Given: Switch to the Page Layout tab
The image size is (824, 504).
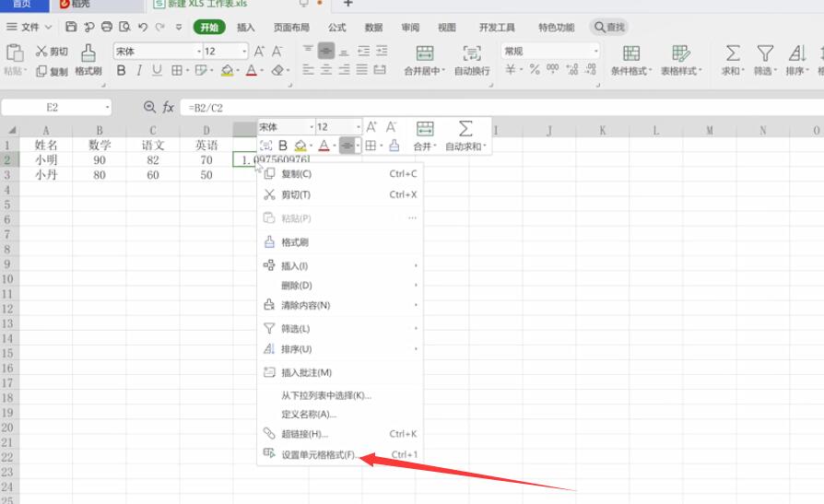Looking at the screenshot, I should (x=291, y=28).
